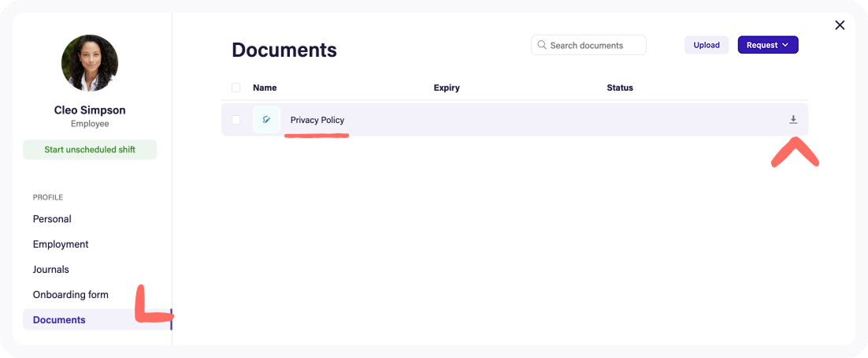The width and height of the screenshot is (868, 358).
Task: Open the Onboarding form section
Action: tap(71, 295)
